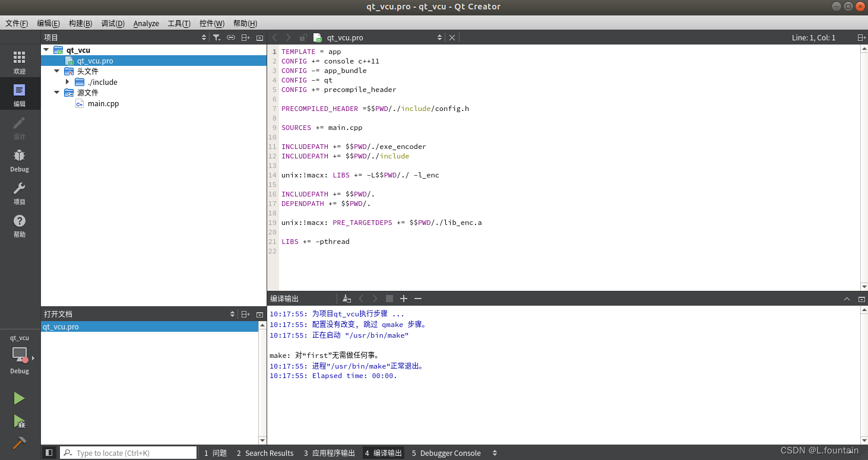Screen dimensions: 868x460
Task: Open the Analyze menu
Action: click(146, 23)
